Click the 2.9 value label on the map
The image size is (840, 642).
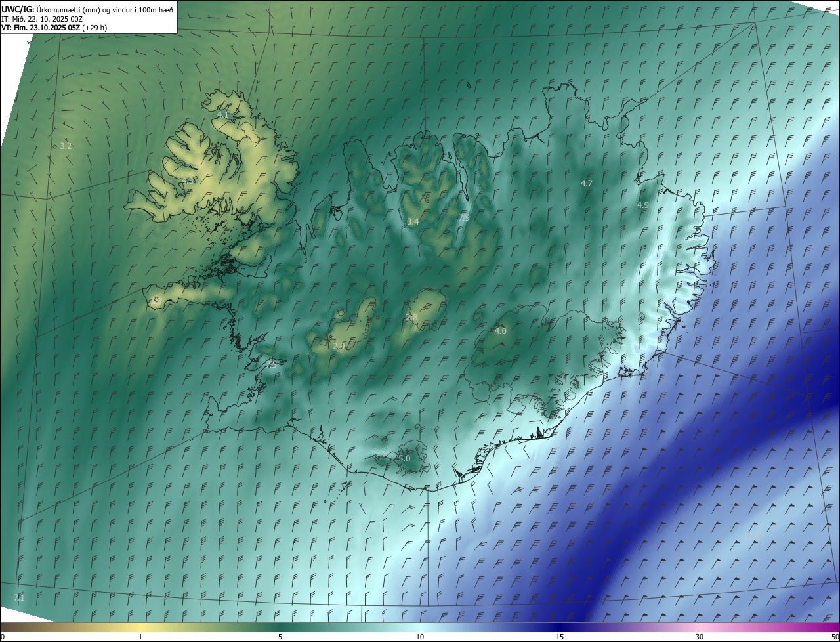[x=339, y=346]
